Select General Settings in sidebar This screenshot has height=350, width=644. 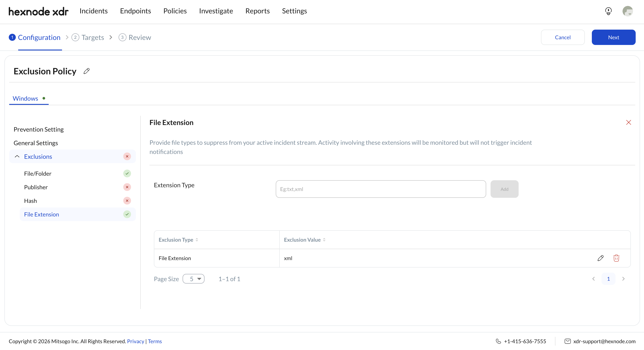[36, 143]
